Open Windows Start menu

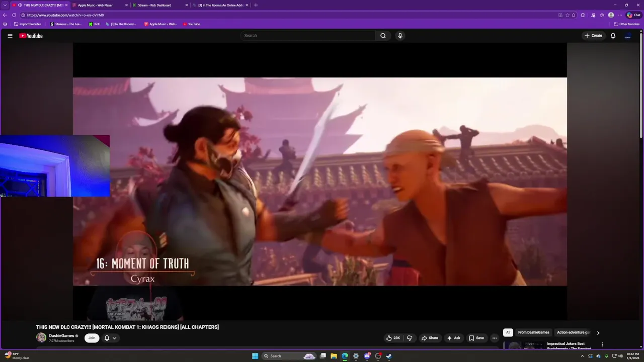(x=255, y=356)
